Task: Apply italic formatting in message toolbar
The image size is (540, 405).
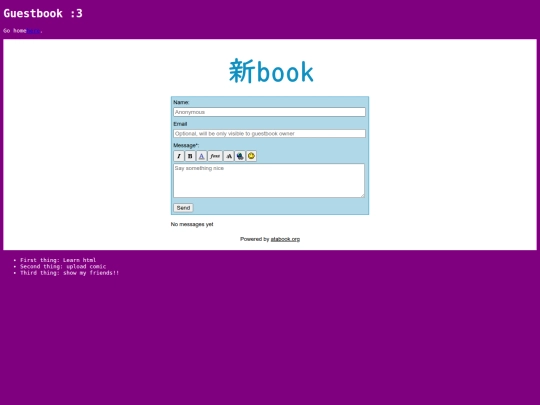Action: (179, 156)
